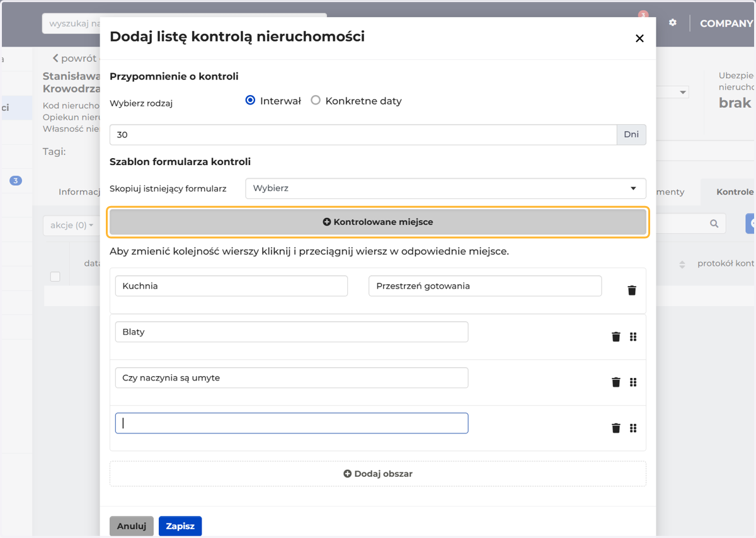756x538 pixels.
Task: Choose the Konkretne daty radio option
Action: point(316,100)
